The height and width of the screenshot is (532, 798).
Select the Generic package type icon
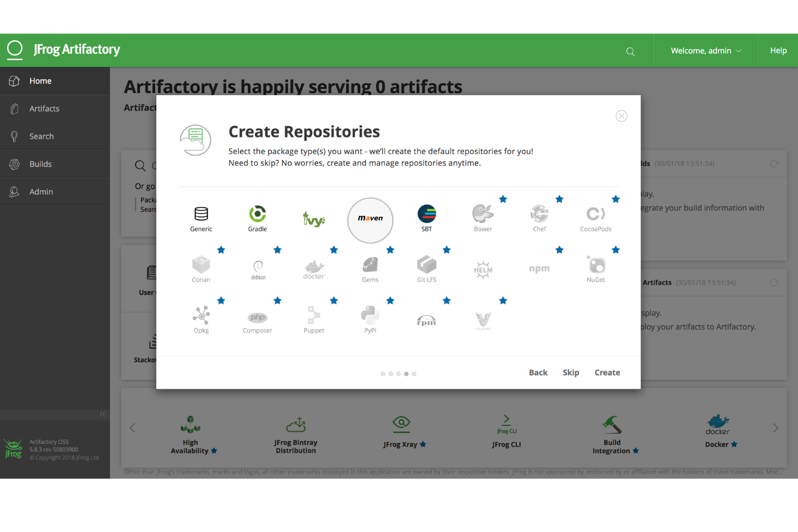point(201,214)
